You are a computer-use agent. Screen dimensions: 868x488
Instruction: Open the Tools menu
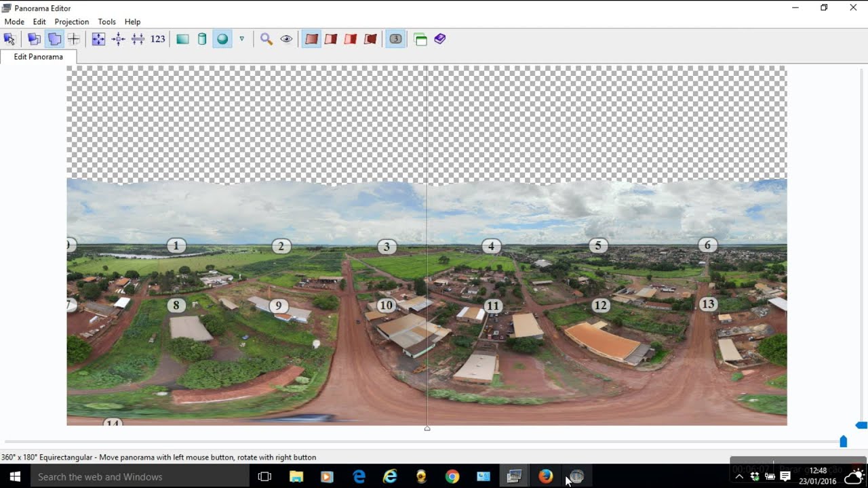coord(107,22)
